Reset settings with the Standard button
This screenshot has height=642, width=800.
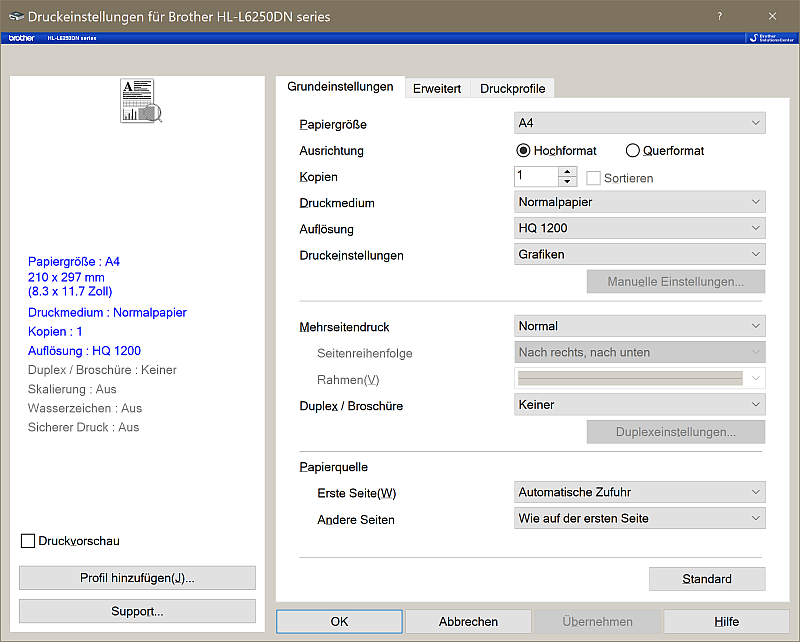707,579
